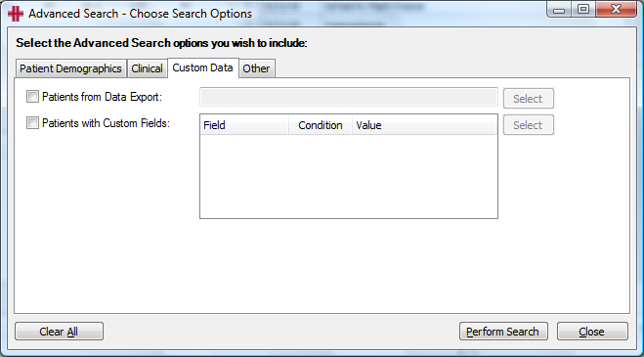The image size is (644, 357).
Task: Run search with Perform Search button
Action: point(503,332)
